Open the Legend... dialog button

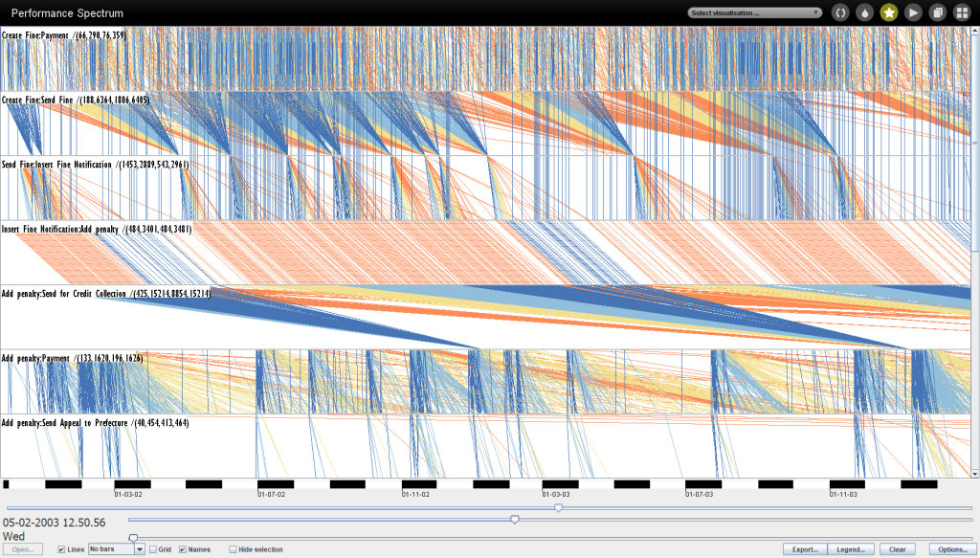click(854, 549)
